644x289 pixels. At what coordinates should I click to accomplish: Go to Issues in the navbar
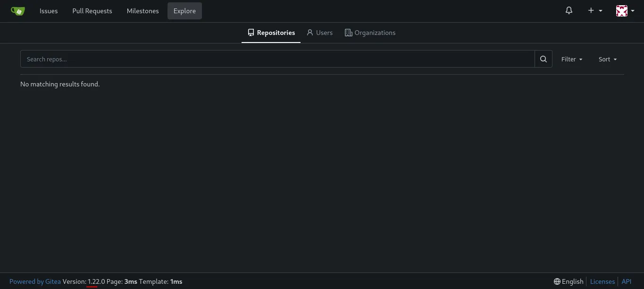click(x=49, y=11)
